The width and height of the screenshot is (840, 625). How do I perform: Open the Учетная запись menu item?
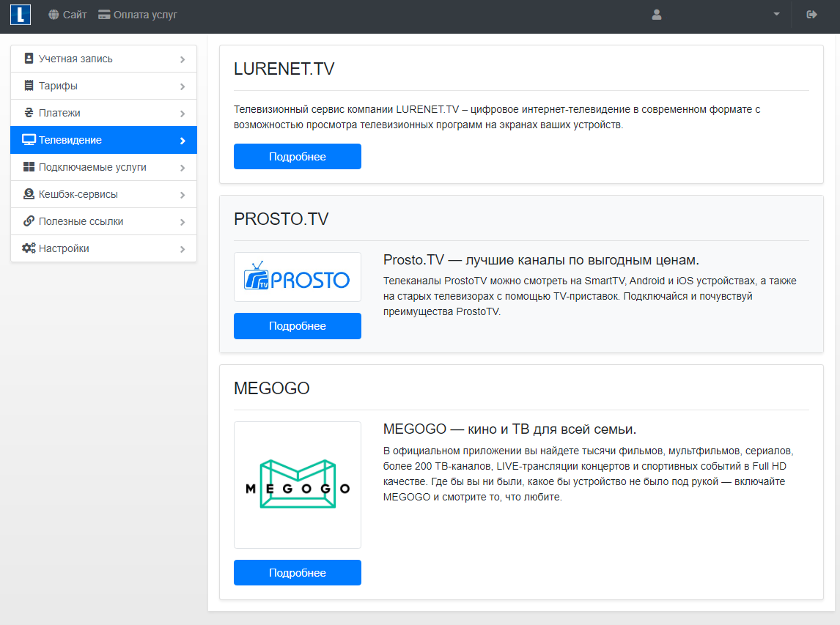click(104, 59)
